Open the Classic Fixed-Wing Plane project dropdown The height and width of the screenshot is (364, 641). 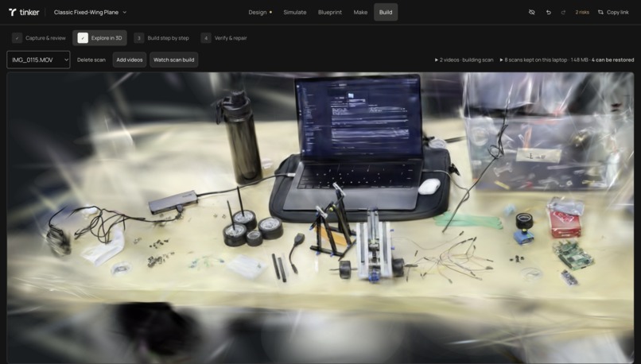click(x=91, y=12)
